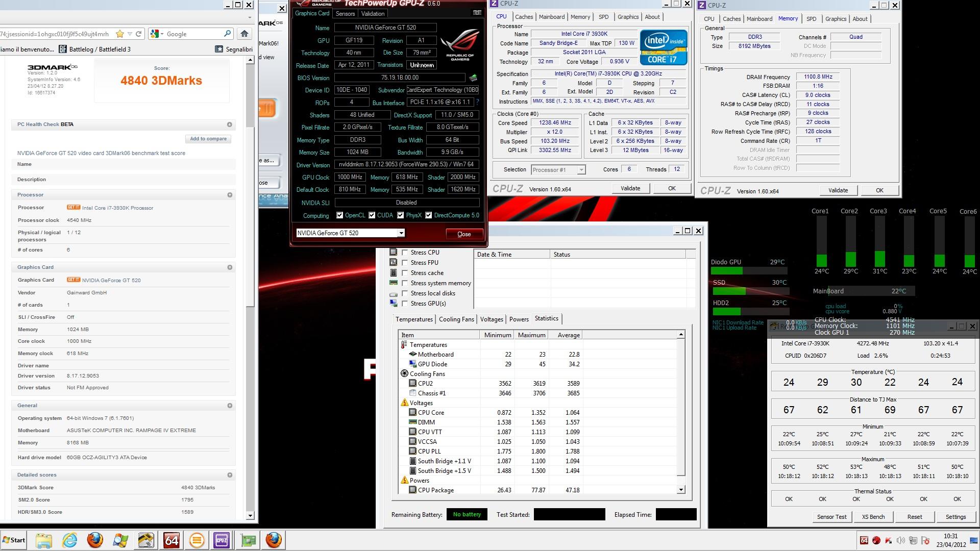Enable the Stress FPU checkbox
980x551 pixels.
(405, 263)
